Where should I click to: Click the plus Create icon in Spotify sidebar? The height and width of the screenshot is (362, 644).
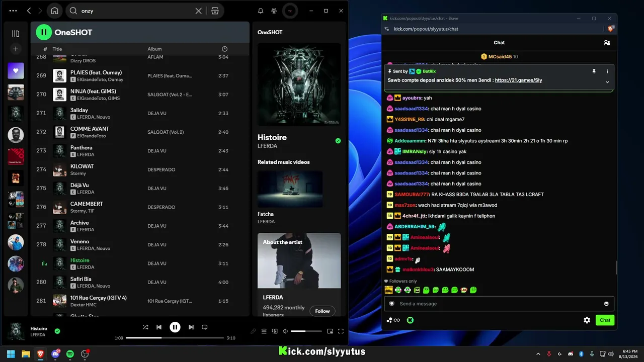16,49
